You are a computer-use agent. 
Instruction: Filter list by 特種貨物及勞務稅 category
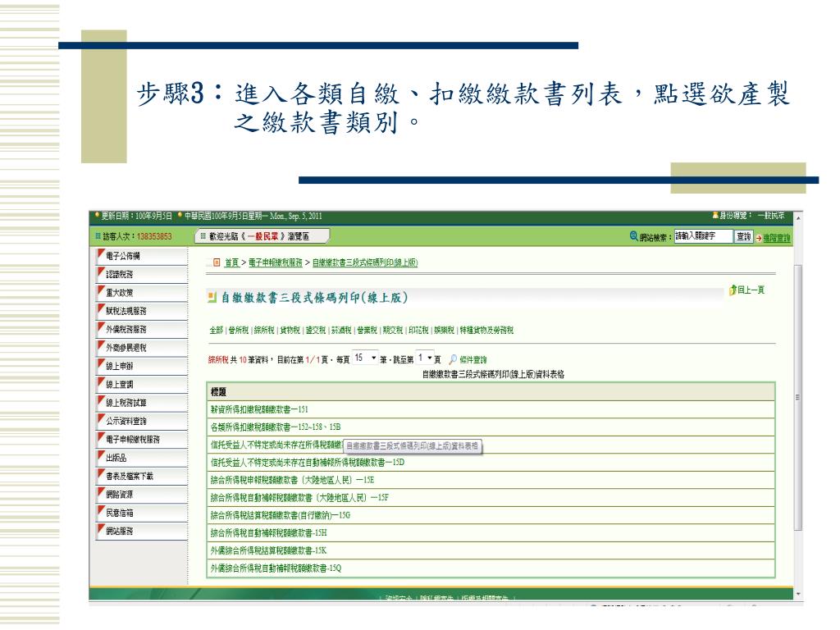pyautogui.click(x=486, y=330)
